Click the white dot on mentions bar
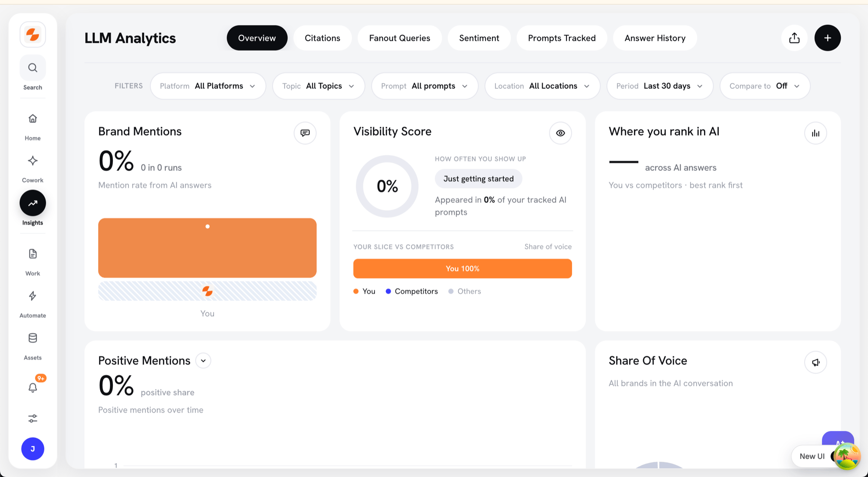Viewport: 868px width, 477px height. click(207, 226)
